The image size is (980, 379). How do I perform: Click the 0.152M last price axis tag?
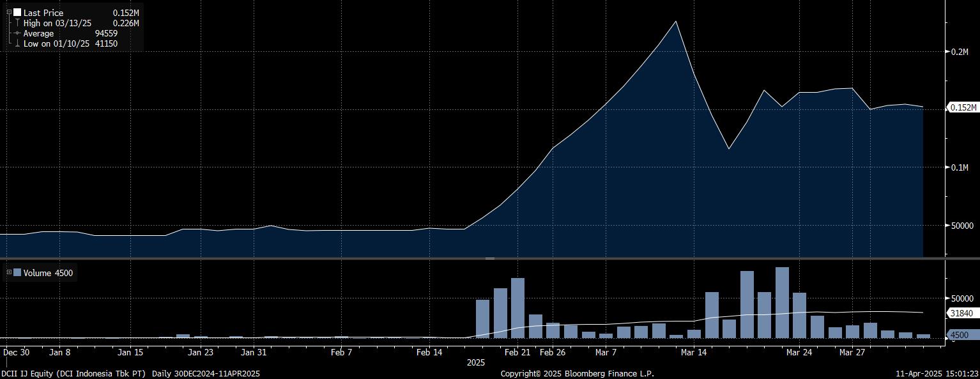963,107
